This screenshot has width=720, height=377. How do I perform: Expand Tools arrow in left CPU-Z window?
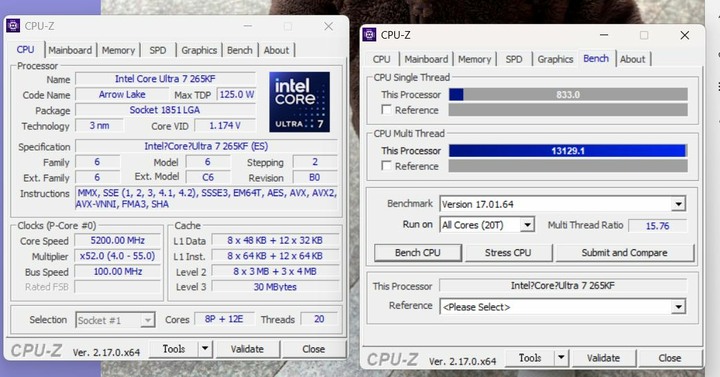[205, 349]
